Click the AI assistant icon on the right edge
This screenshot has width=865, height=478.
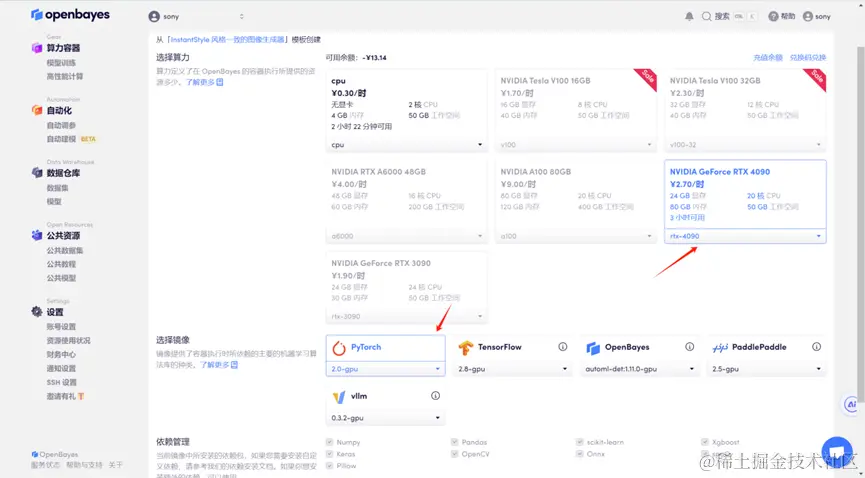851,404
